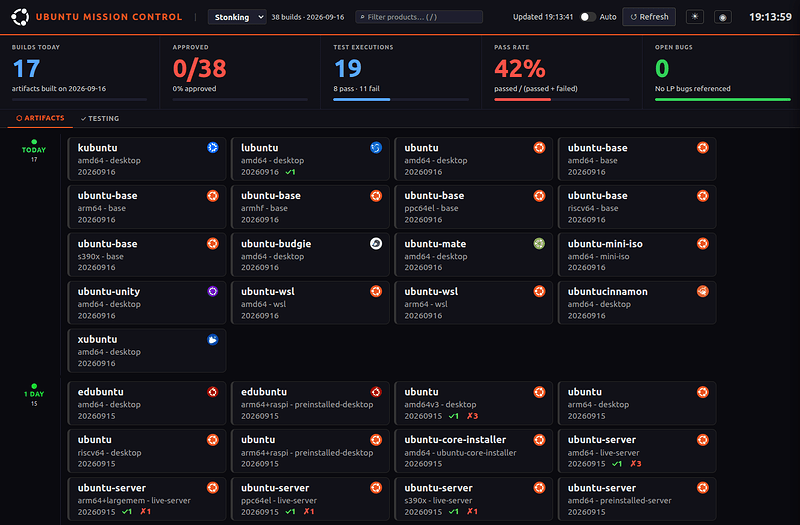Click the Cinnamon logo on the ubuntucinnamon card
The width and height of the screenshot is (800, 525).
click(x=703, y=291)
